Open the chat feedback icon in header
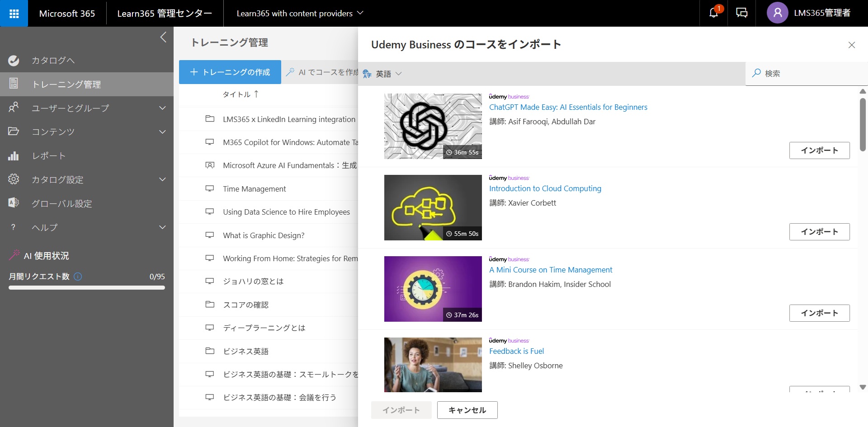 pos(741,13)
